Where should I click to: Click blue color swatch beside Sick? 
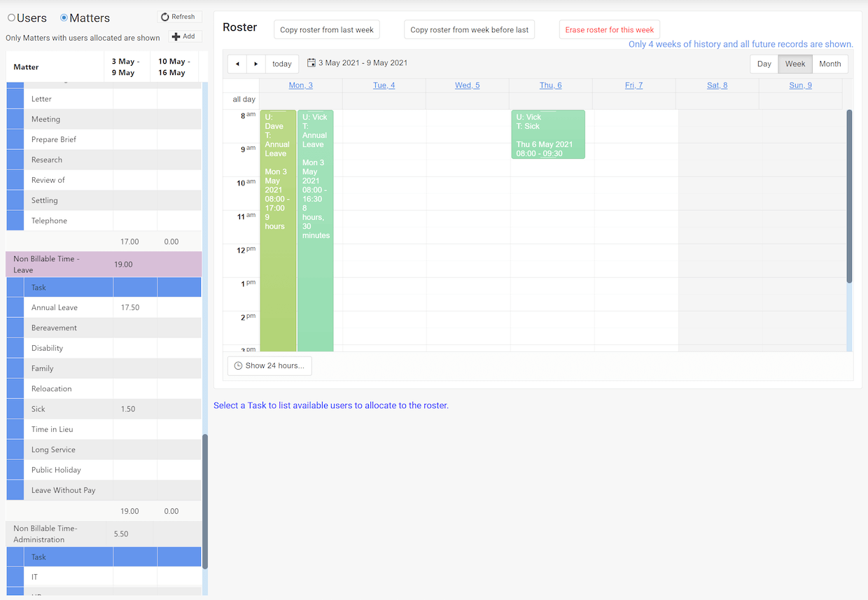pos(15,409)
